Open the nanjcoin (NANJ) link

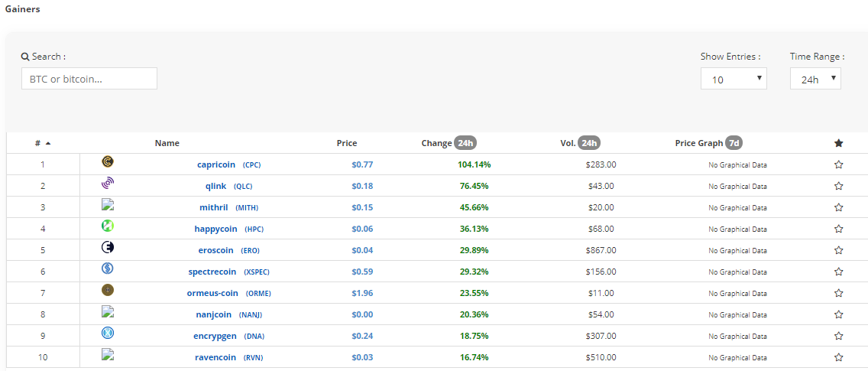[228, 315]
